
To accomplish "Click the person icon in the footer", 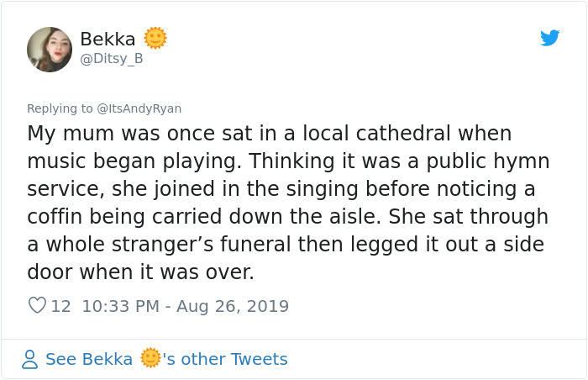I will 30,360.
